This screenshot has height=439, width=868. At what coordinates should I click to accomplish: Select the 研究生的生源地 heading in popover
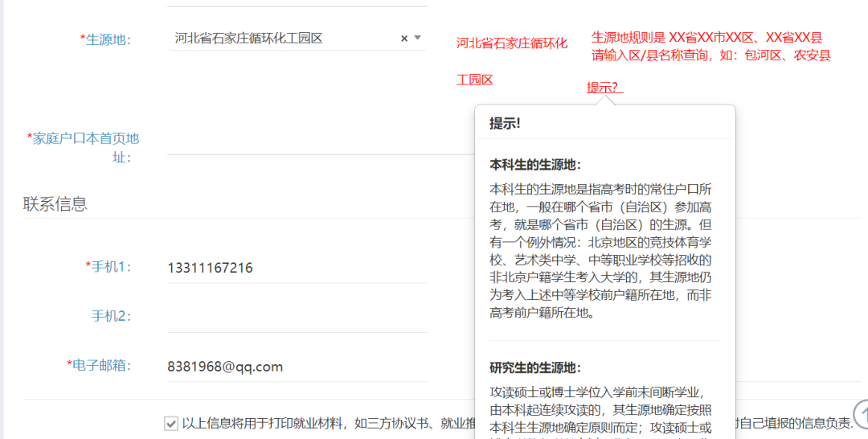pyautogui.click(x=535, y=368)
